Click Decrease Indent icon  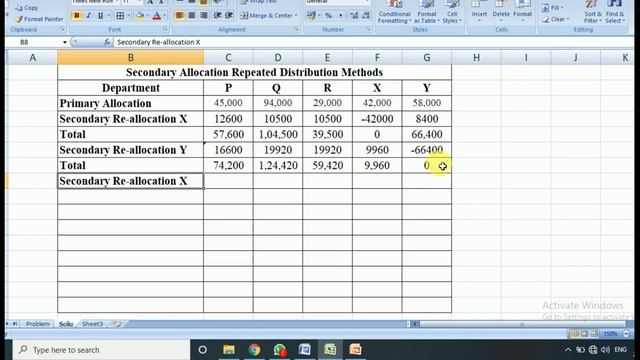coord(218,16)
